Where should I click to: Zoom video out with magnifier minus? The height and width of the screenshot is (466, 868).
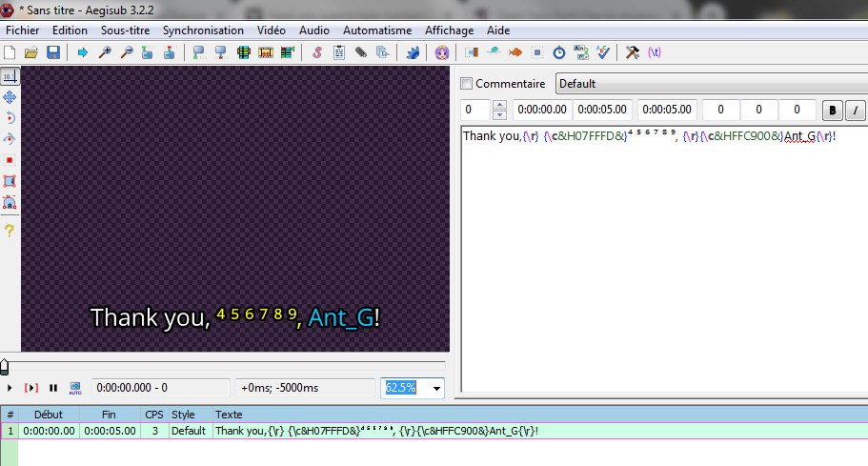coord(127,52)
